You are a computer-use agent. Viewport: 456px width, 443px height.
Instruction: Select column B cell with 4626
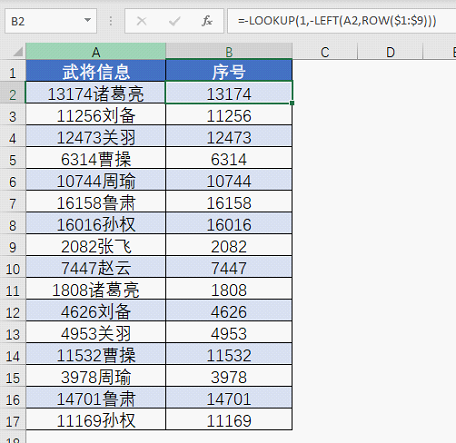tap(229, 311)
